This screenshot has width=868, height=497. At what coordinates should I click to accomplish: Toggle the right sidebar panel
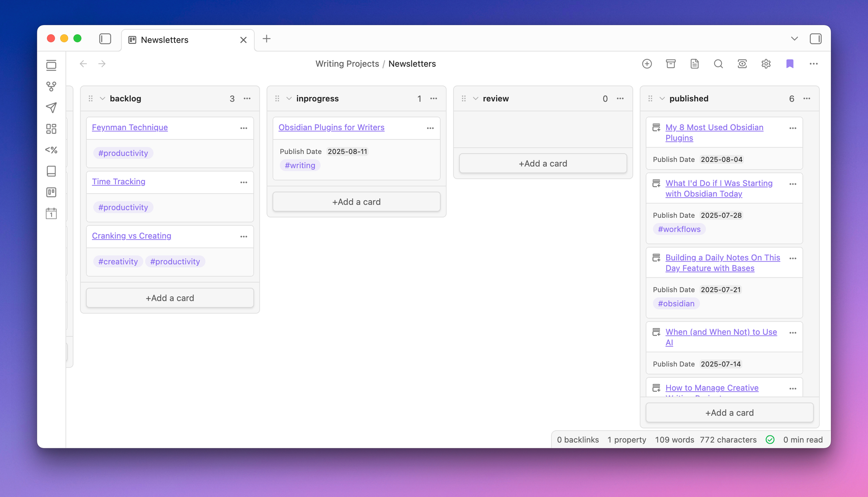[x=815, y=39]
